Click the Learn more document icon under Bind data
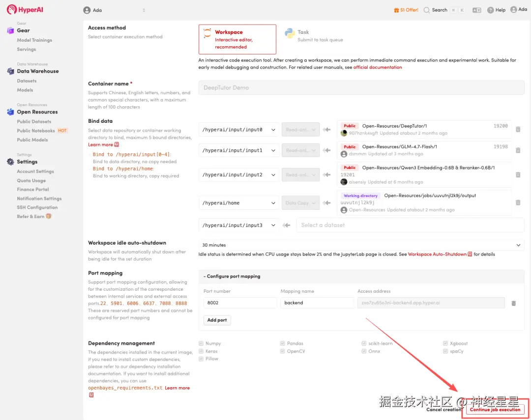The height and width of the screenshot is (420, 531). [x=117, y=144]
